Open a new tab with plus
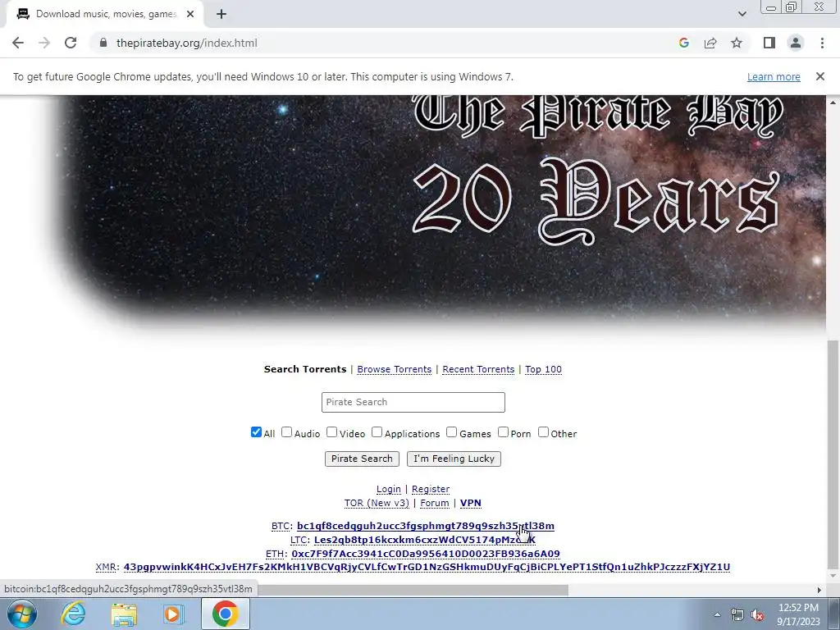 click(221, 15)
